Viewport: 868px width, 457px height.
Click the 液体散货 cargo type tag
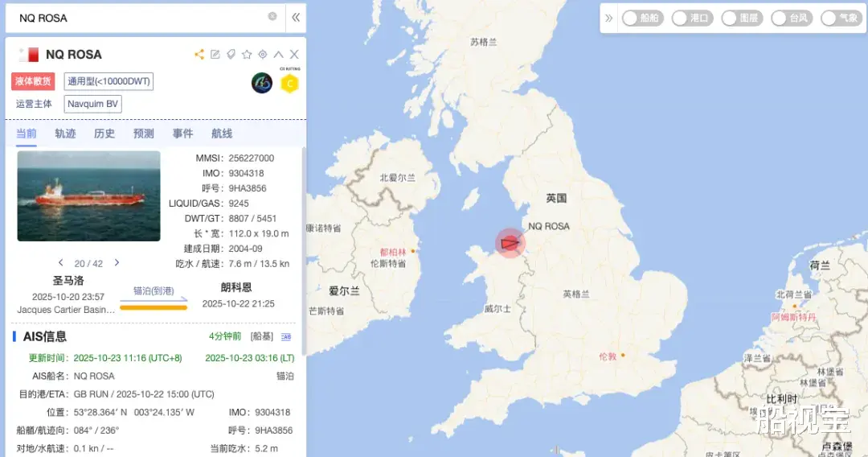coord(33,81)
